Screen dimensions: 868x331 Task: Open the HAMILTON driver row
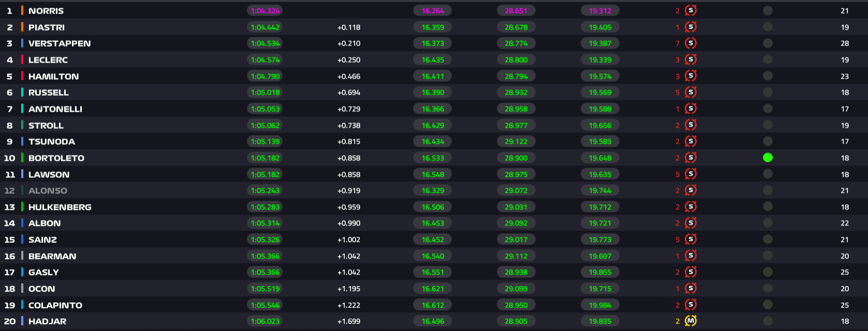[x=53, y=77]
